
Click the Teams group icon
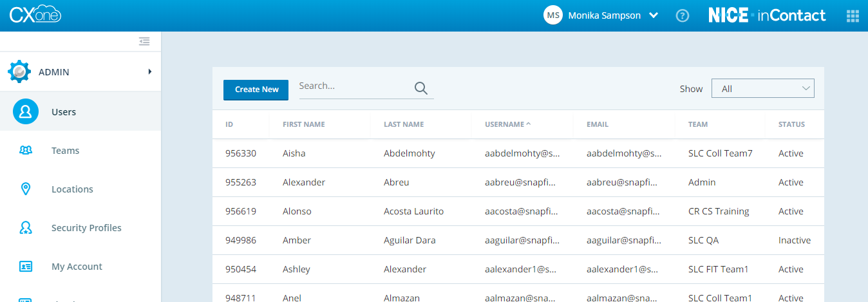click(x=26, y=151)
